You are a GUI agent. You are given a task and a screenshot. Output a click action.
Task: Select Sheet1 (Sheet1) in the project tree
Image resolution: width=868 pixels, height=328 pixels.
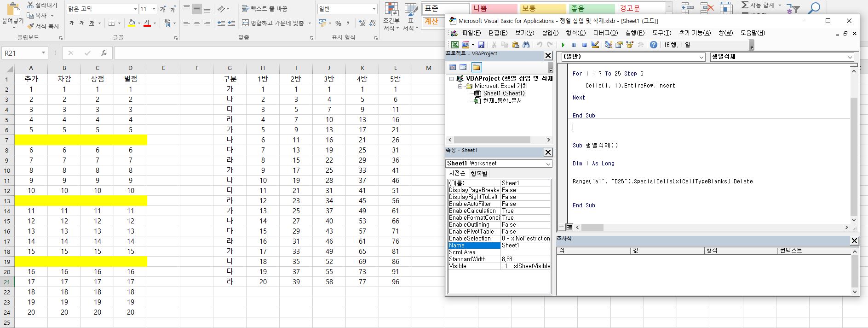[x=504, y=94]
